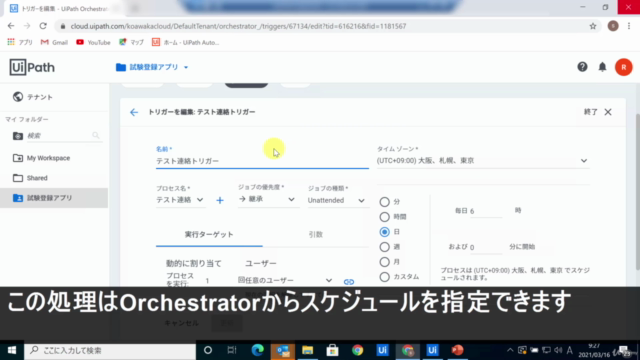Open the マップ bookmark
Screen dimensions: 640x360
pos(131,42)
